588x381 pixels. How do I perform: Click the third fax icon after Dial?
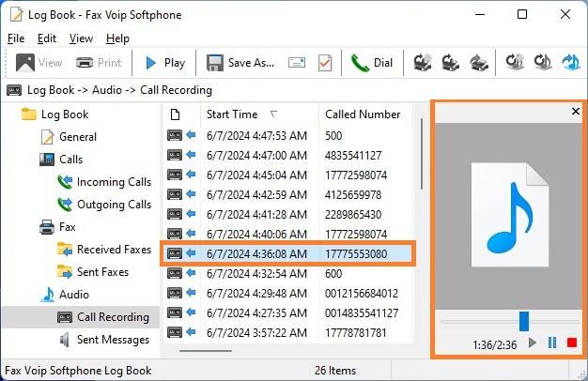479,62
